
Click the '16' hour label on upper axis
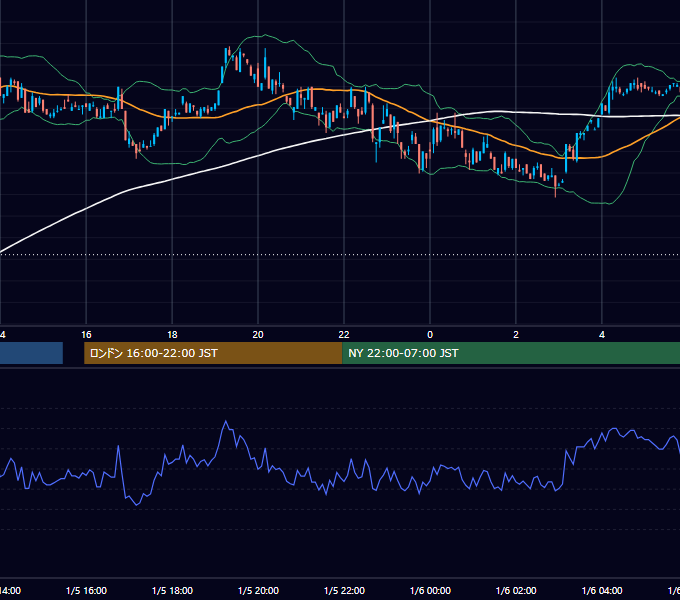click(86, 335)
